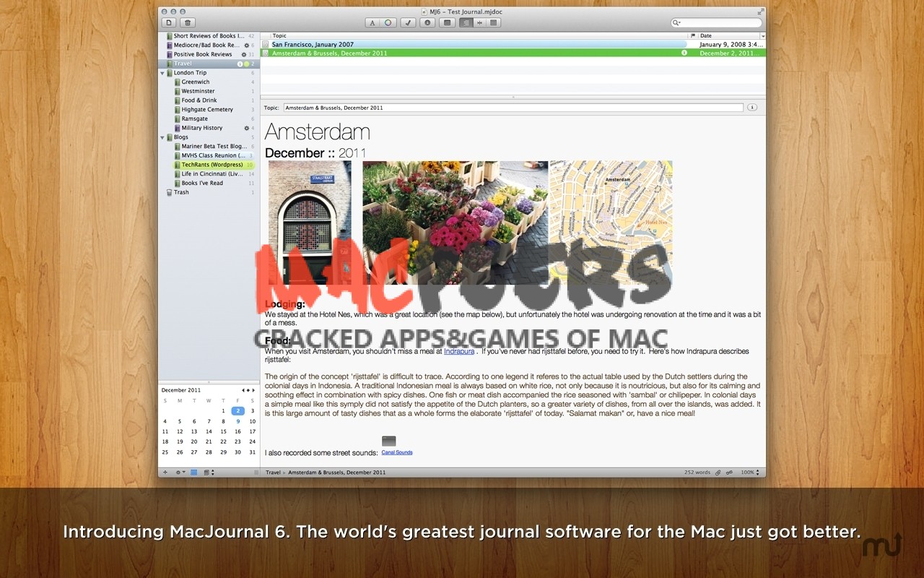Select the Amsterdam & Brussels, December 2011 entry
This screenshot has height=578, width=924.
coord(513,53)
